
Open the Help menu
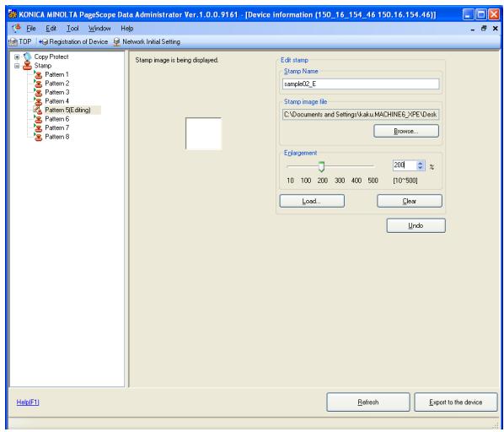[127, 29]
